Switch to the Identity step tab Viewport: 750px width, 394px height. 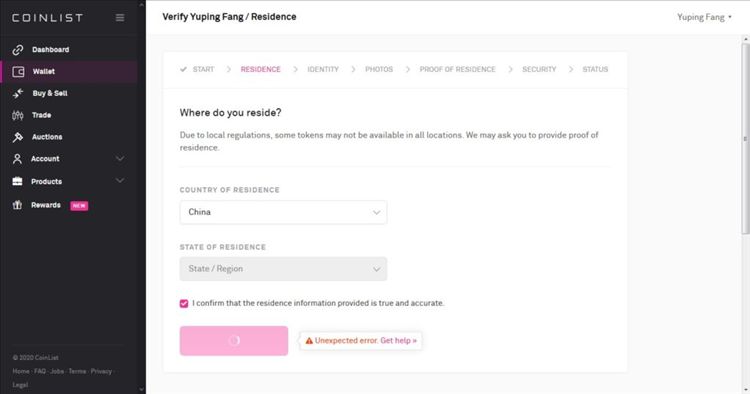coord(323,69)
